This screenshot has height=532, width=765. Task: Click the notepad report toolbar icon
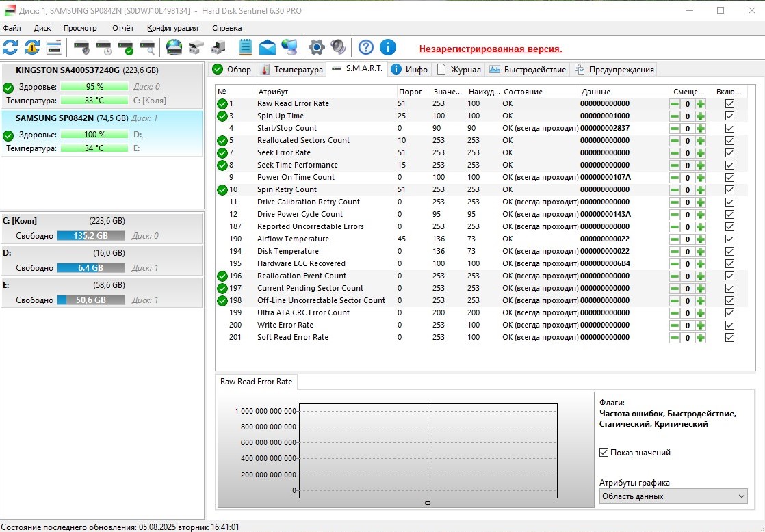[246, 47]
